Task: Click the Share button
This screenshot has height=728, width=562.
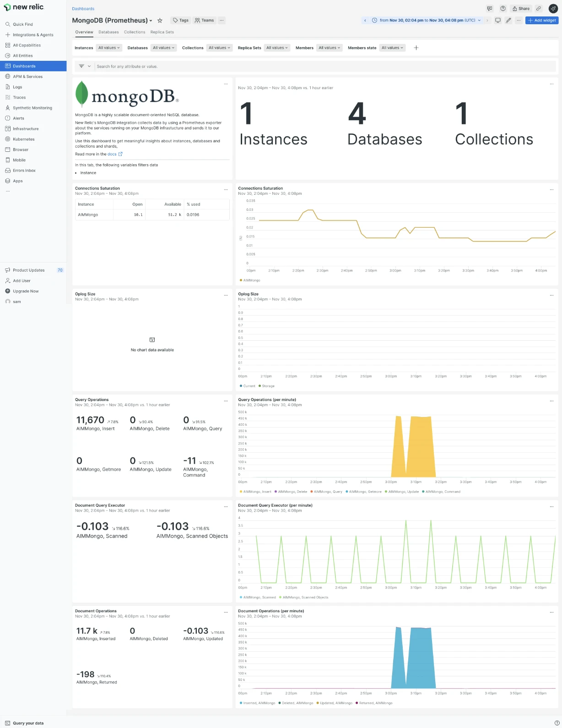Action: [521, 9]
